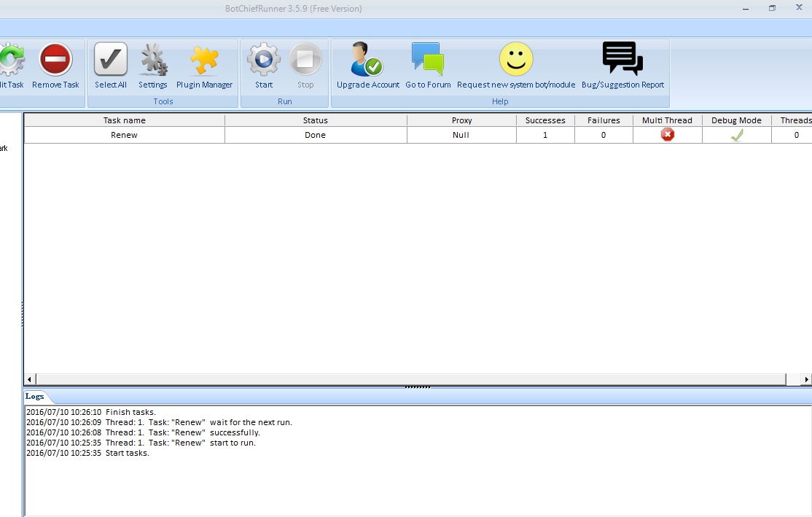812x517 pixels.
Task: Click the Select All checkmark icon
Action: (x=111, y=61)
